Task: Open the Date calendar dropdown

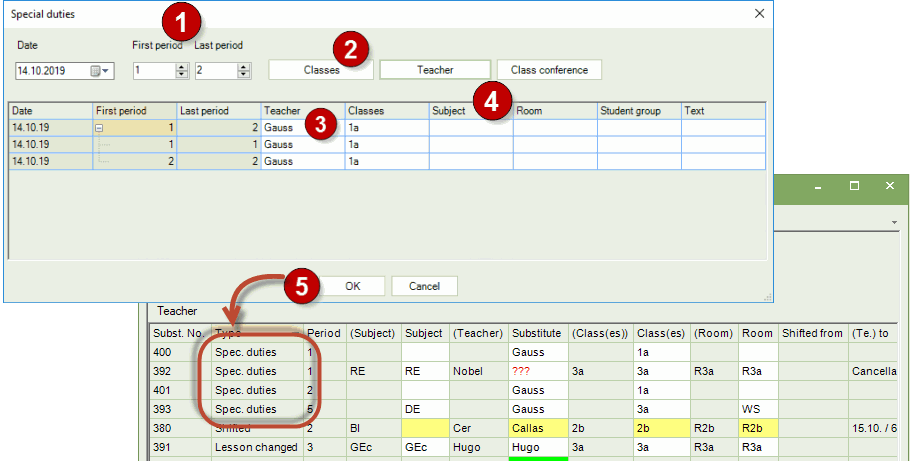Action: [102, 71]
